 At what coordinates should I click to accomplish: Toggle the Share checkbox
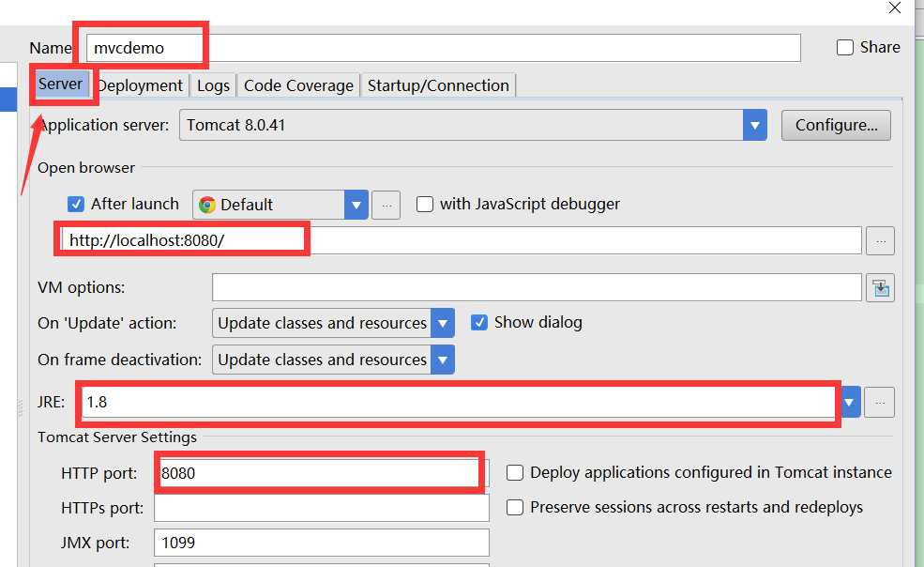pos(844,47)
